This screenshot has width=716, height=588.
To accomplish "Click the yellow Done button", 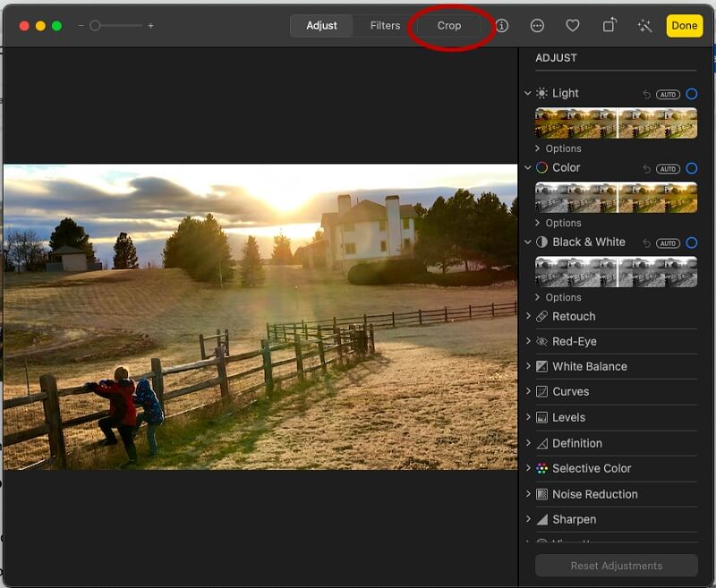I will click(x=685, y=26).
